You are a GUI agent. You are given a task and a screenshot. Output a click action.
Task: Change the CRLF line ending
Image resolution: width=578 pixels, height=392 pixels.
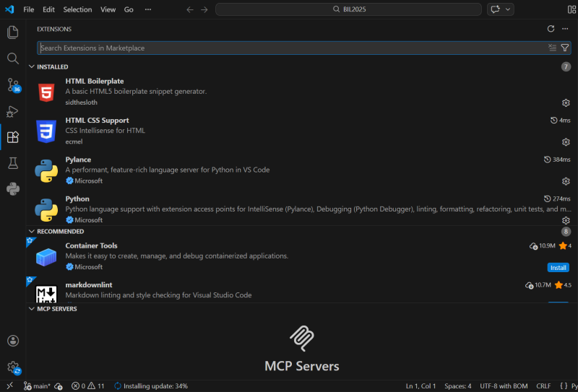[543, 386]
